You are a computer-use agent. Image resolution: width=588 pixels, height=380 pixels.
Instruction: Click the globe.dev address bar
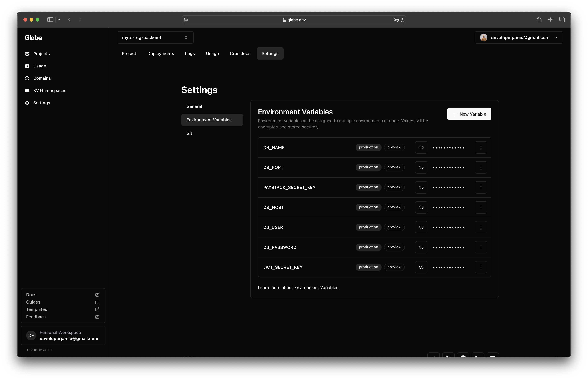click(294, 20)
